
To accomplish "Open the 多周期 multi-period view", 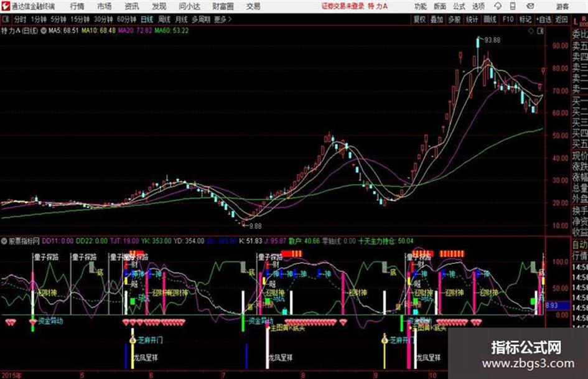I will [200, 19].
